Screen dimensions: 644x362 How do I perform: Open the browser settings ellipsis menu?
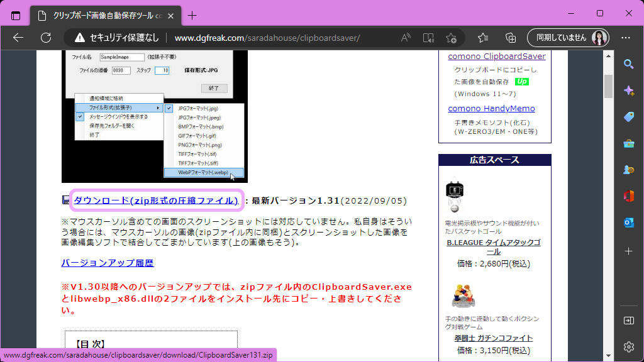626,38
